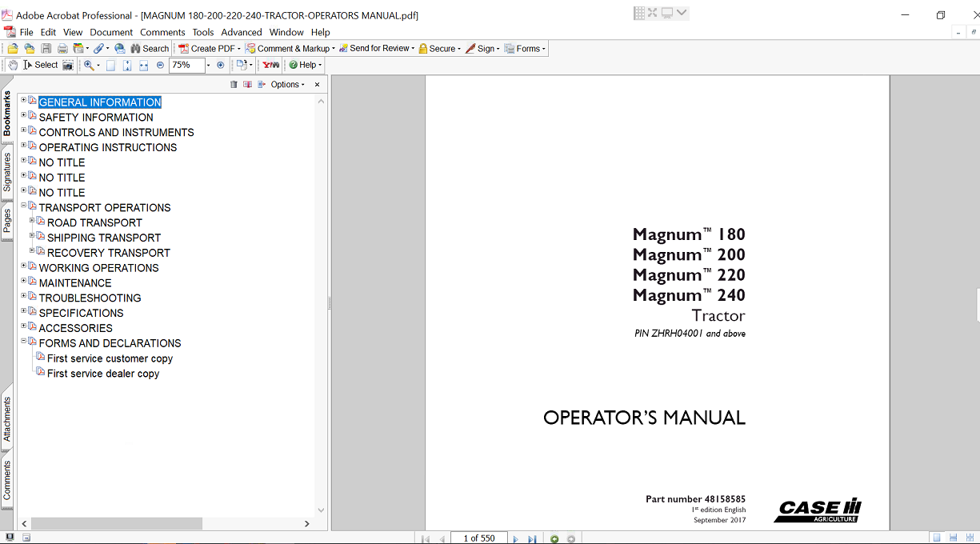
Task: Click the next page arrow
Action: (x=515, y=538)
